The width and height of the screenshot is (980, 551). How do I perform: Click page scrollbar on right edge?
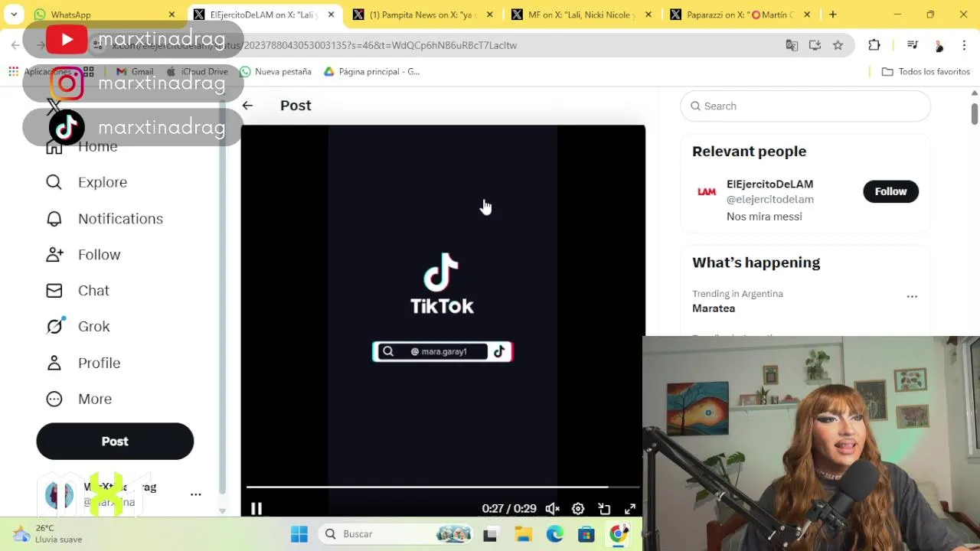coord(975,115)
